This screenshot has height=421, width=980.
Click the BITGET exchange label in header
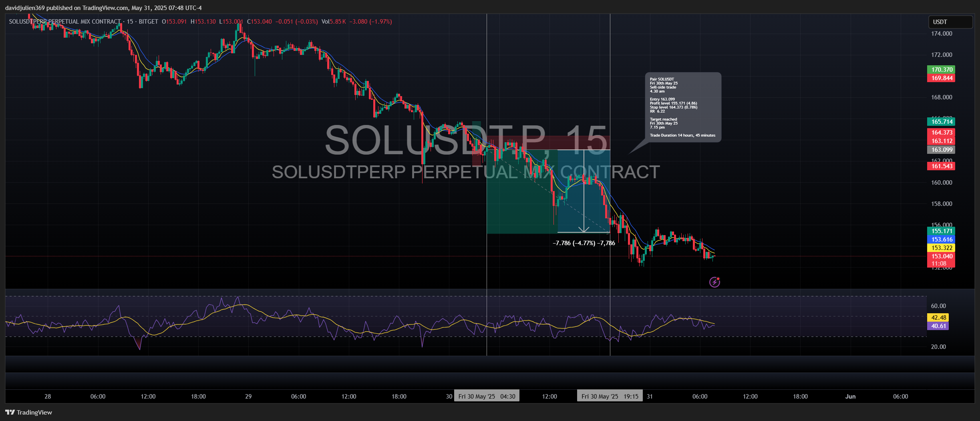click(x=148, y=22)
